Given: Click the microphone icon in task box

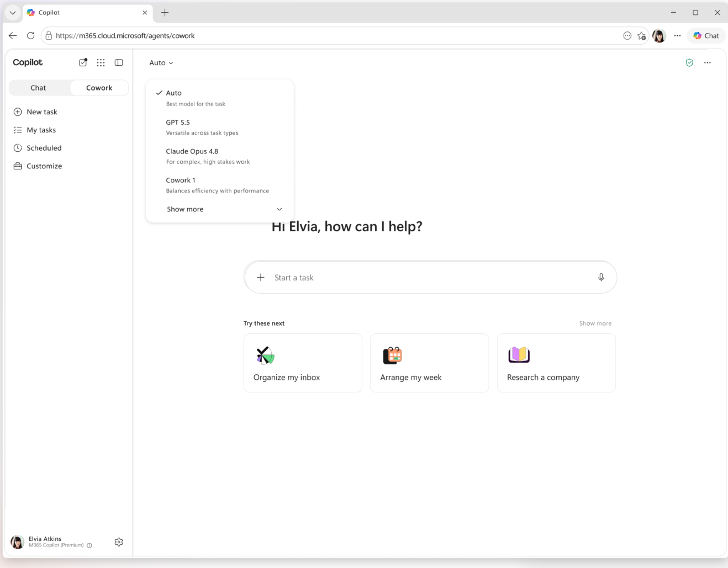Looking at the screenshot, I should [x=601, y=277].
